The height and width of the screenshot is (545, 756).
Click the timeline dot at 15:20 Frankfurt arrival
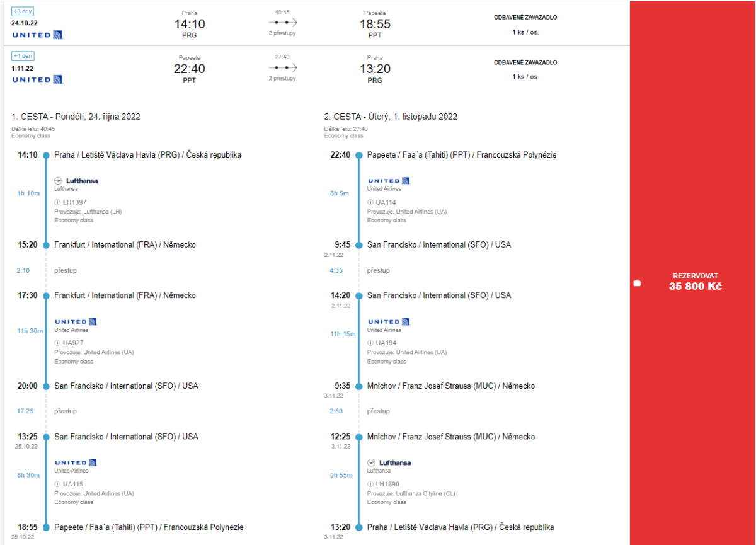coord(45,245)
